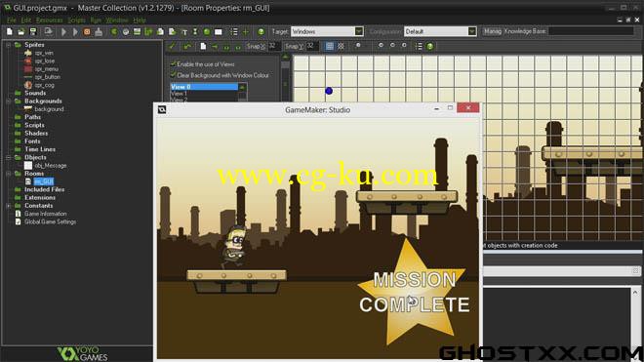644x362 pixels.
Task: Select spr_cog sprite in resource tree
Action: point(44,85)
